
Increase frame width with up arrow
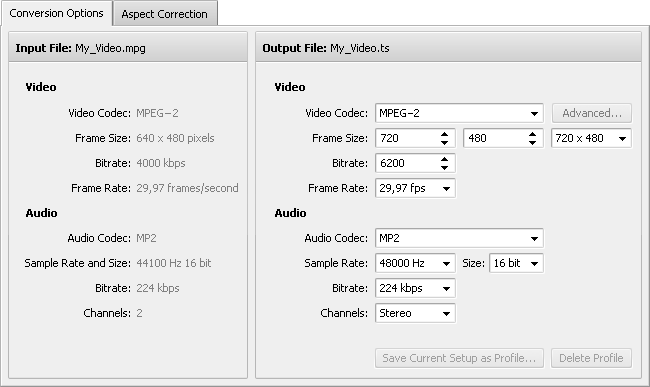pos(444,134)
